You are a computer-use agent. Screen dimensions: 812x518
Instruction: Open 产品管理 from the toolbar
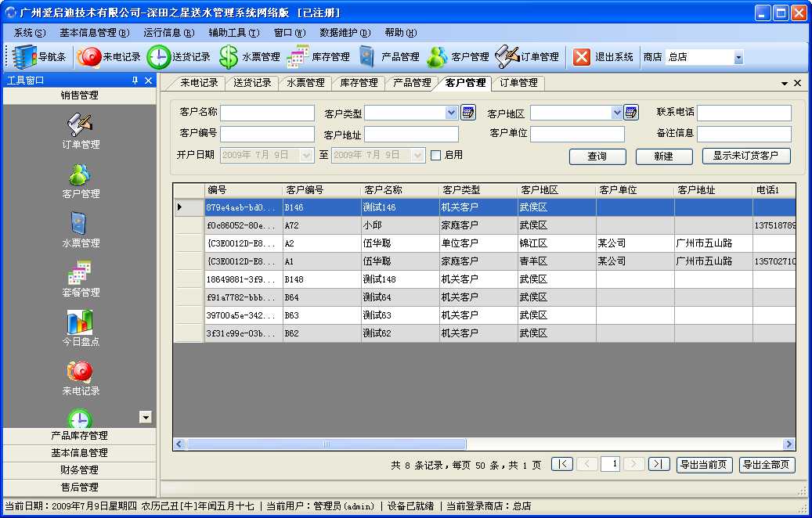[389, 57]
